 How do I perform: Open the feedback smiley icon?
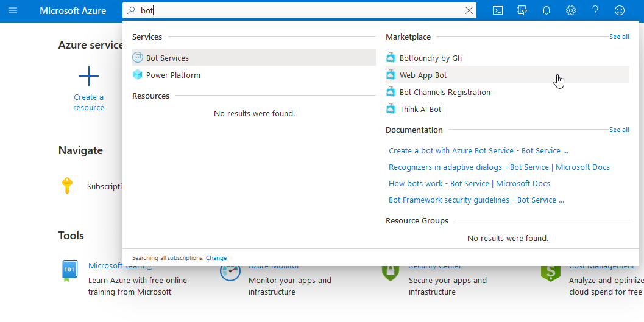tap(620, 10)
